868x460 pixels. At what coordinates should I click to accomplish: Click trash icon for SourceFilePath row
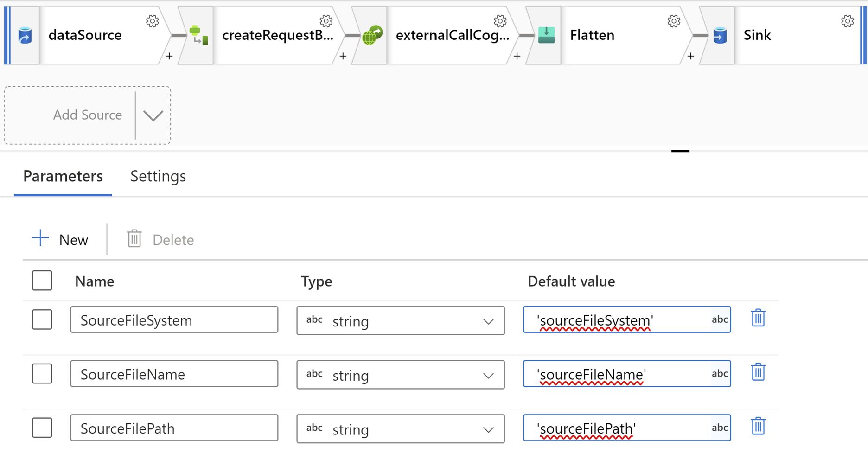click(758, 427)
